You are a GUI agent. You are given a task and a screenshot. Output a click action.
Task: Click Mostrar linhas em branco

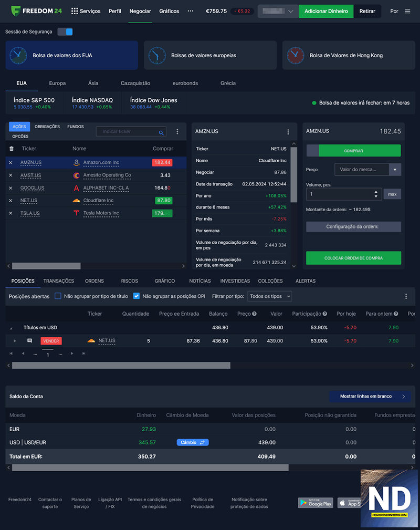click(370, 396)
